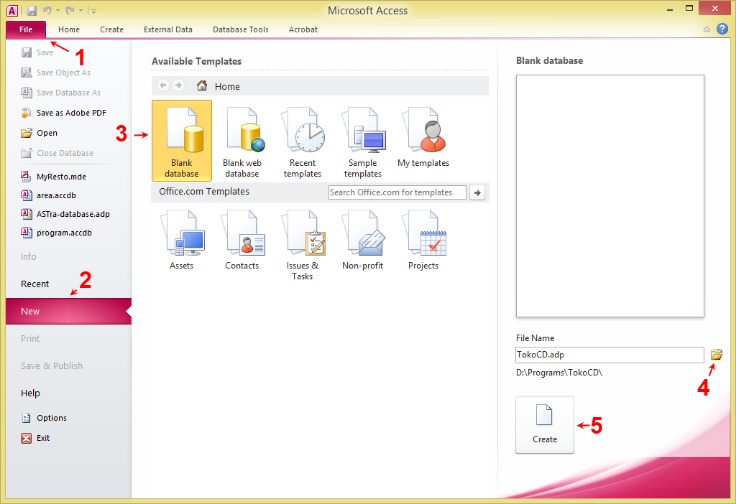
Task: Open the External Data tab
Action: (168, 29)
